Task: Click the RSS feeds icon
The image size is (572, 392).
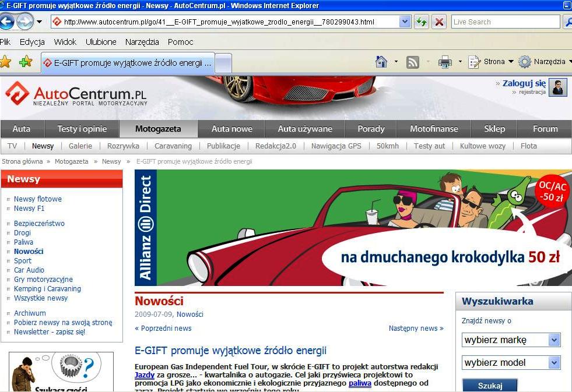Action: pos(413,62)
